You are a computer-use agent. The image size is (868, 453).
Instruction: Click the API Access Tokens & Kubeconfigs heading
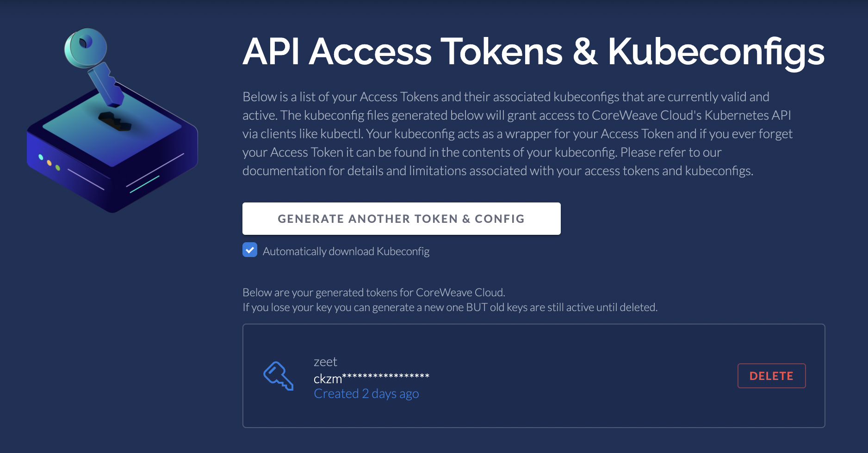[533, 52]
